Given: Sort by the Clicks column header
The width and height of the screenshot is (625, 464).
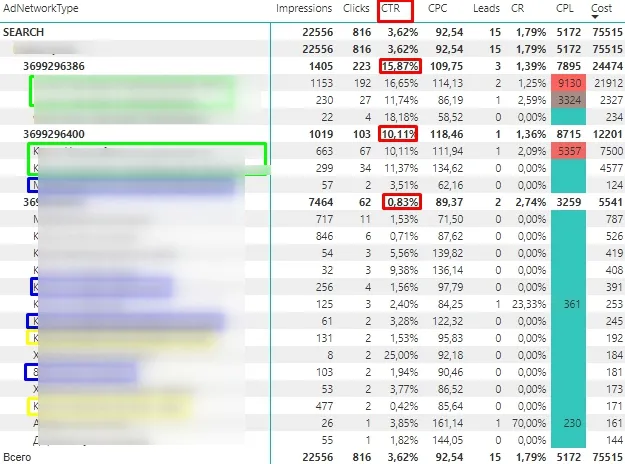Looking at the screenshot, I should tap(356, 8).
